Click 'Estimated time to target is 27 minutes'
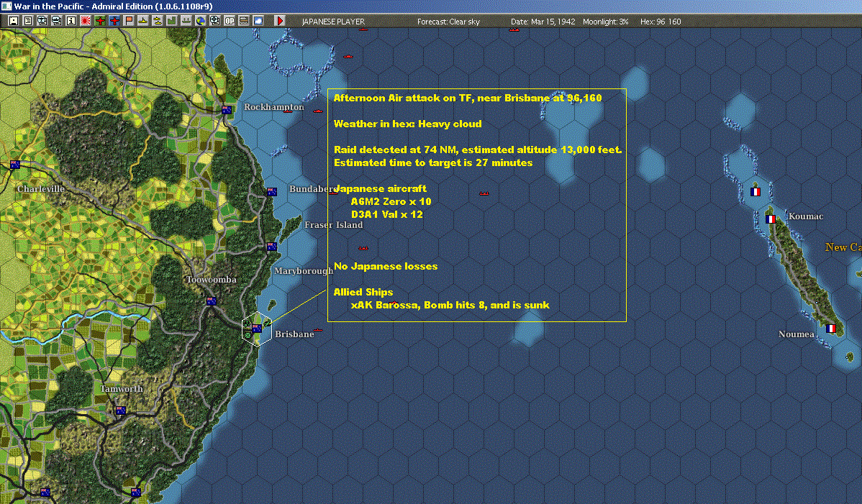The image size is (862, 504). (433, 162)
